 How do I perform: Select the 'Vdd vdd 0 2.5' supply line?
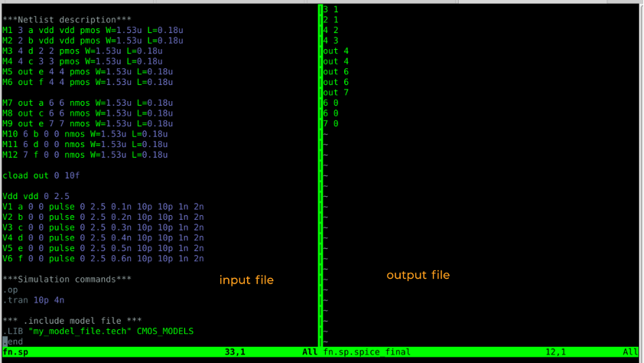click(36, 197)
